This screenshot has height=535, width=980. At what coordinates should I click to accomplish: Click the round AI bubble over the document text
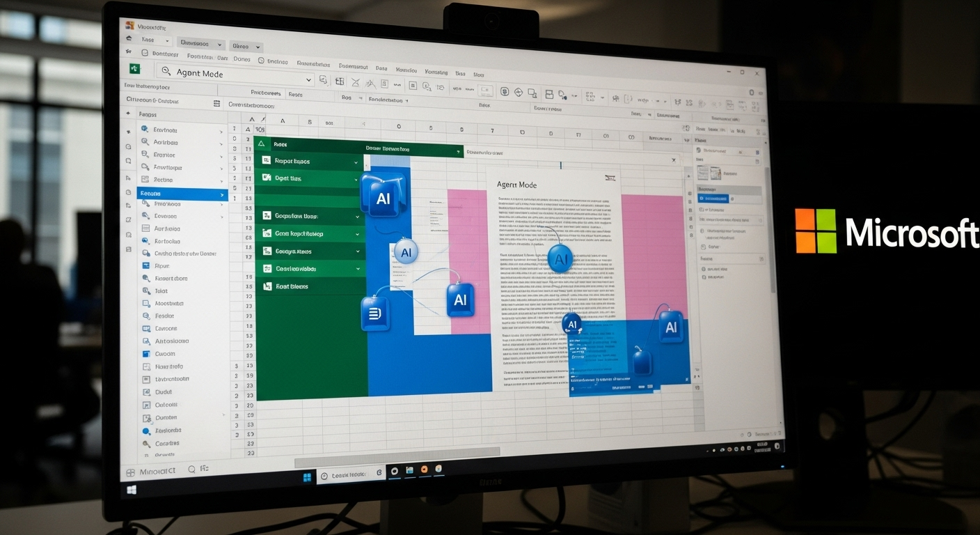pyautogui.click(x=560, y=260)
